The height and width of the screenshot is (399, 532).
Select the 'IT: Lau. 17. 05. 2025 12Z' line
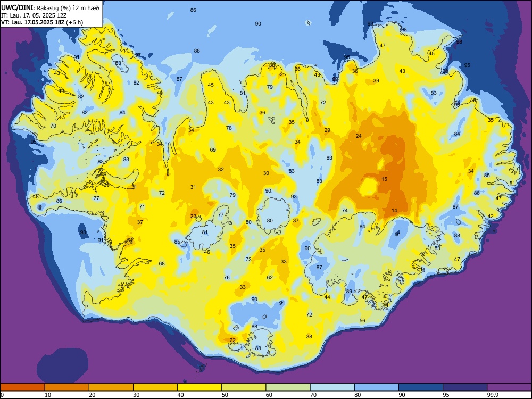pos(34,15)
